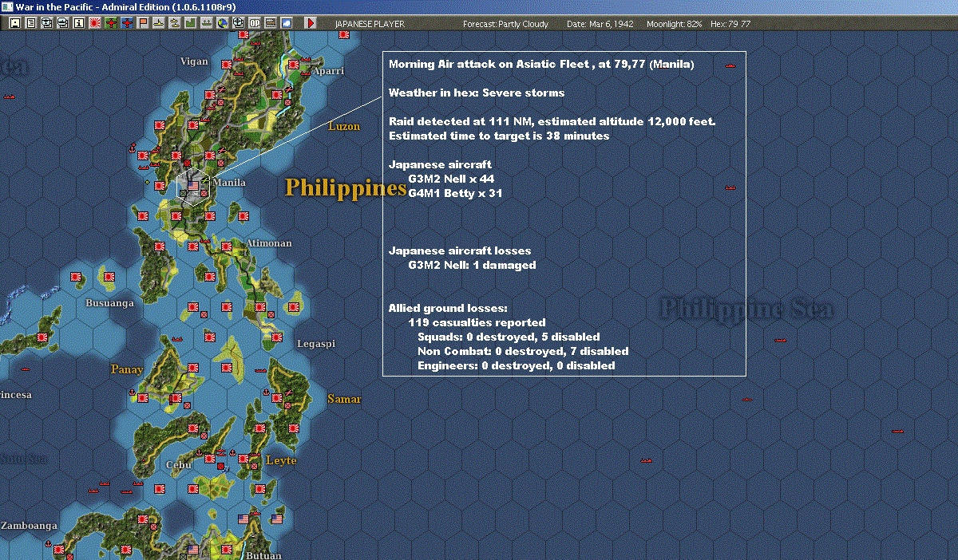Click the information 'i' toolbar icon
This screenshot has width=958, height=560.
[x=78, y=24]
